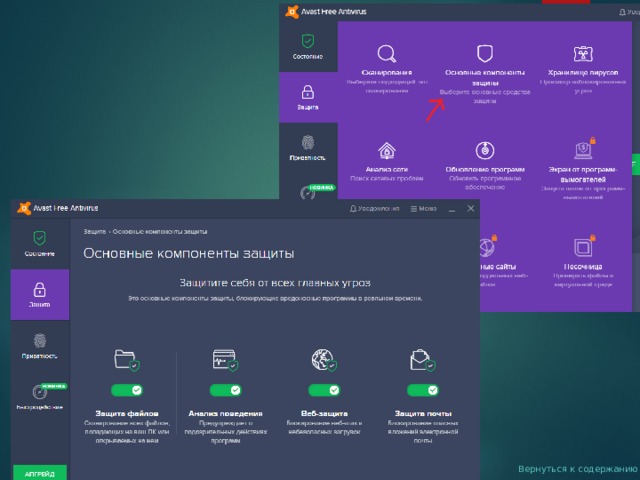Click Основные компоненты защиты heading in front window
The width and height of the screenshot is (640, 480).
189,253
